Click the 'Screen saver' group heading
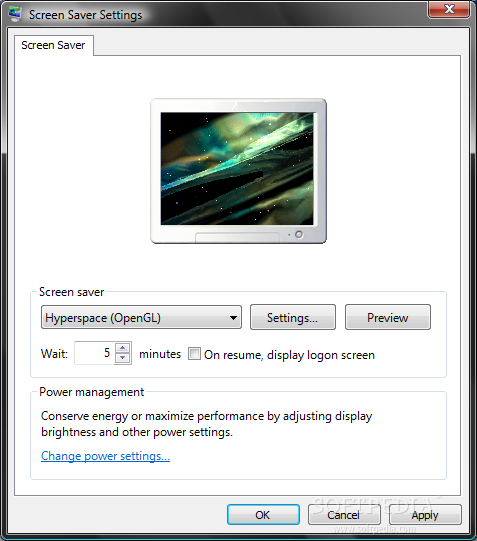Image resolution: width=477 pixels, height=541 pixels. [x=71, y=292]
